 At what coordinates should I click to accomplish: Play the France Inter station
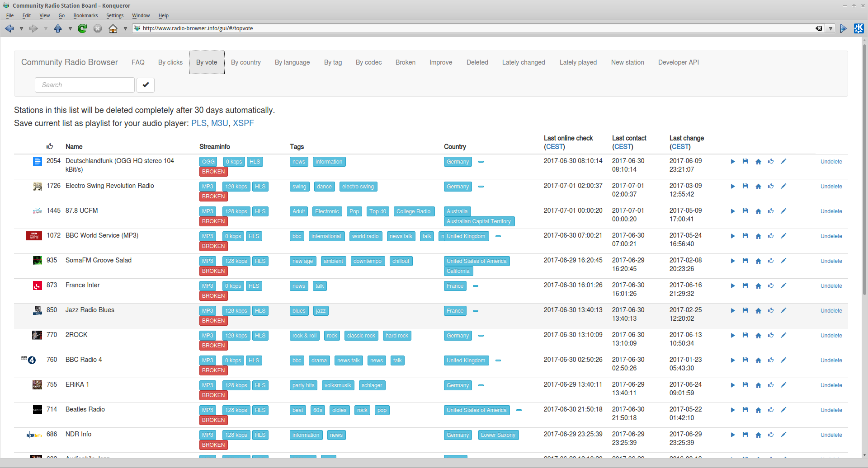733,286
